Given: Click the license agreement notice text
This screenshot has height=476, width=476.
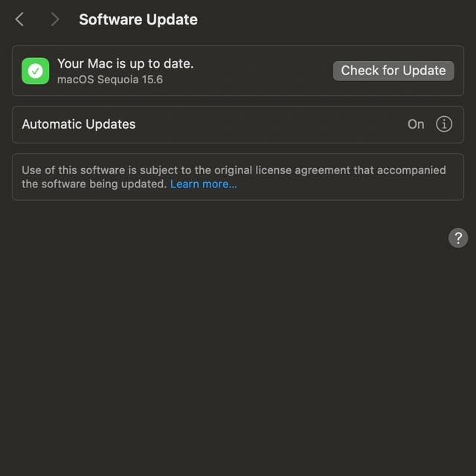Looking at the screenshot, I should 234,177.
